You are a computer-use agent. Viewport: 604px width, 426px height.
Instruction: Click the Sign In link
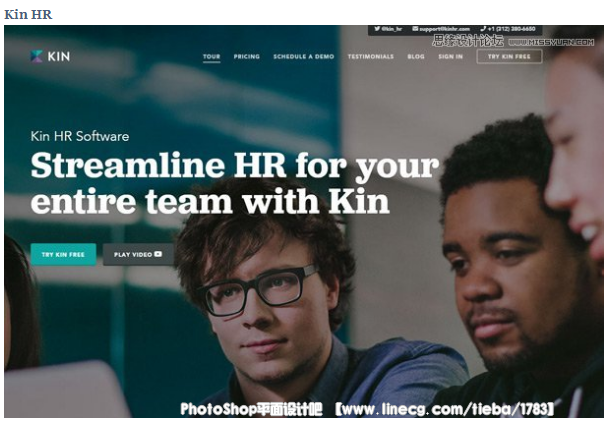click(x=450, y=57)
